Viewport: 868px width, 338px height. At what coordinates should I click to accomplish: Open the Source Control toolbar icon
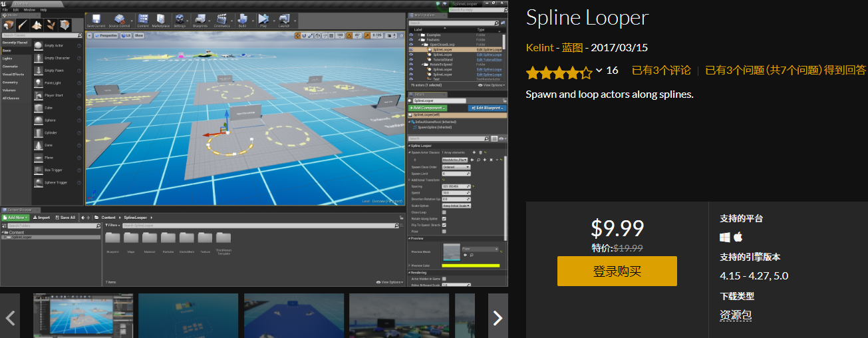point(120,19)
